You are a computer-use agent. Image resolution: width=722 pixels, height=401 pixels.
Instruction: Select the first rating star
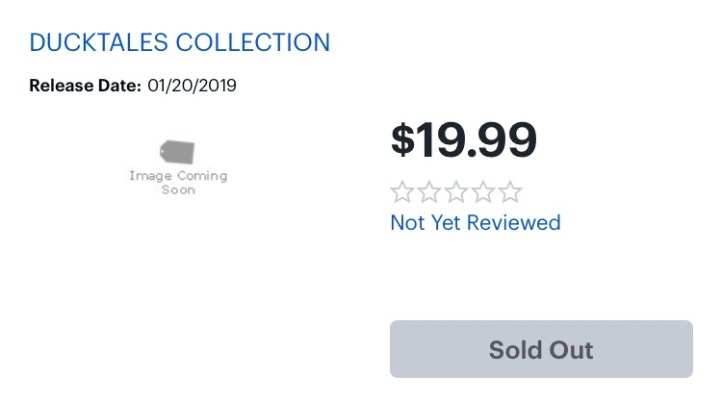point(402,192)
